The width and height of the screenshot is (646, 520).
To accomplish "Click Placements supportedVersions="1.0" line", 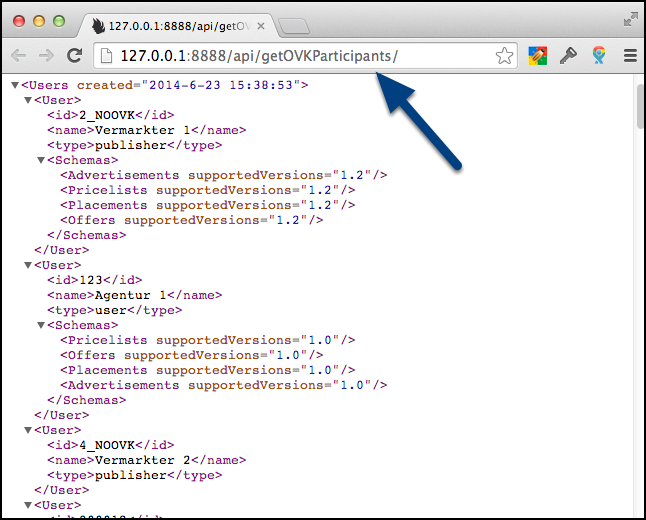I will click(x=208, y=370).
